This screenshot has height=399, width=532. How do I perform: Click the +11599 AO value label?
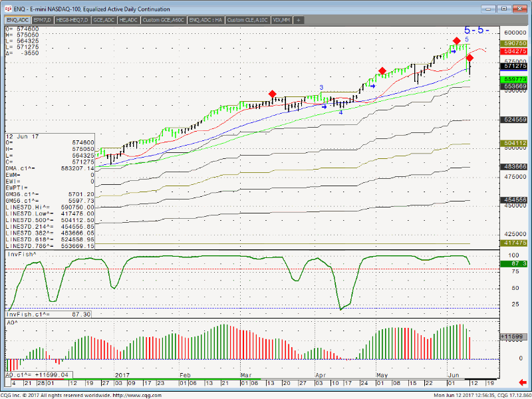click(x=513, y=336)
